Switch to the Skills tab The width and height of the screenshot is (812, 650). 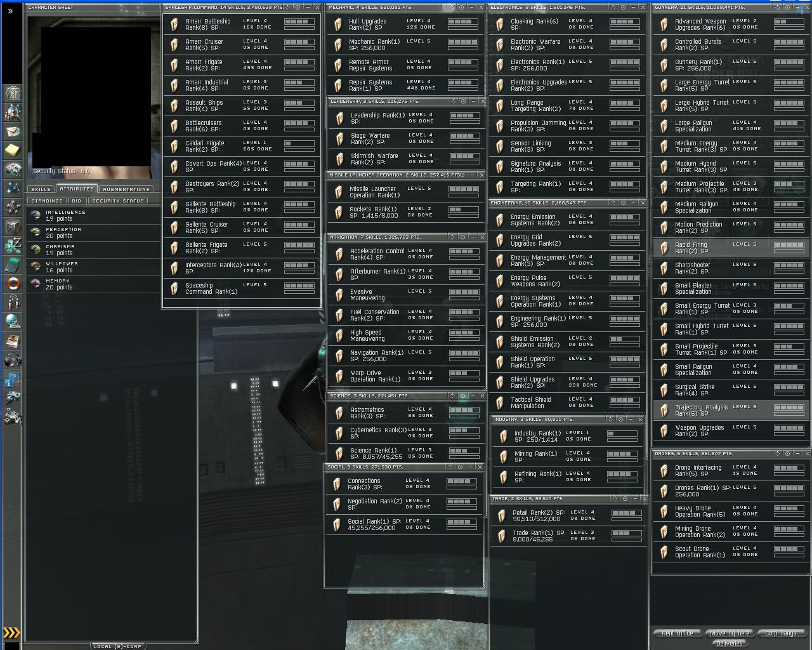41,189
